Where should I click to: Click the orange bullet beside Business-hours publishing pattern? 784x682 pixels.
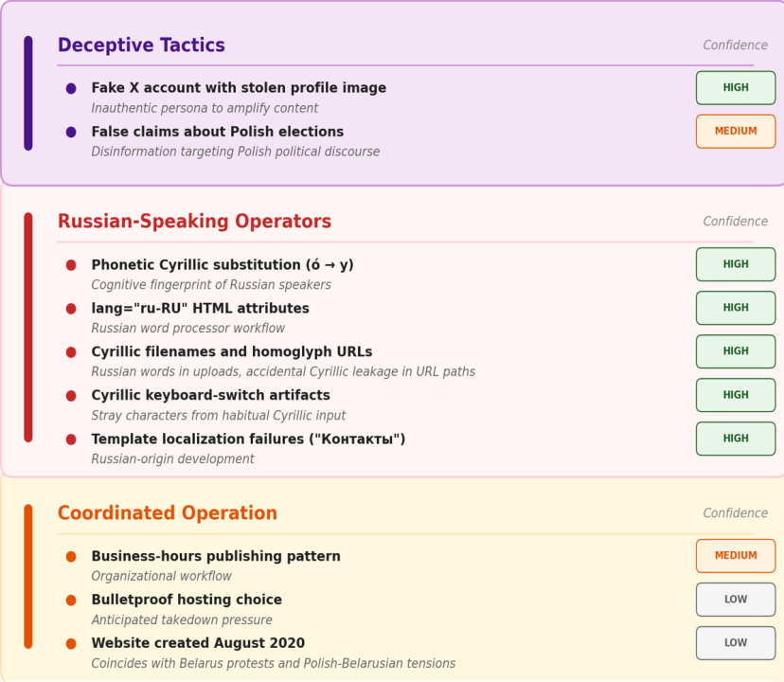71,557
